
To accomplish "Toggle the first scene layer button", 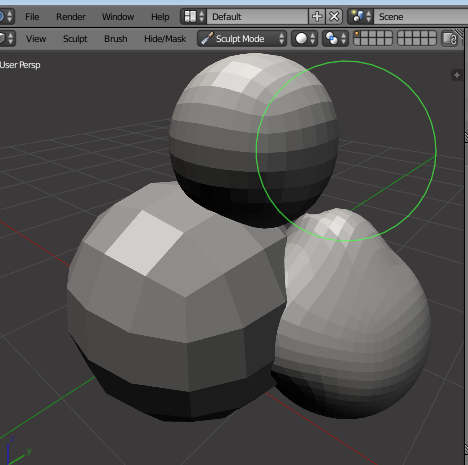I will (357, 35).
